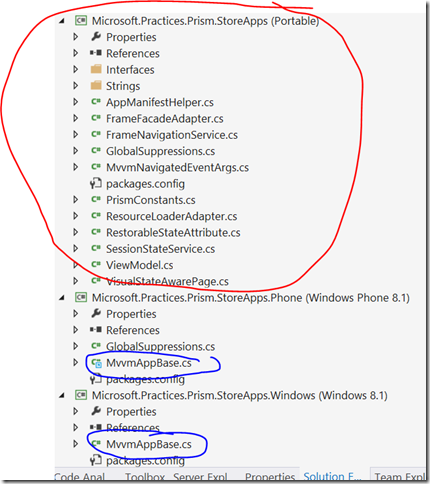
Task: Click the Portable project C# icon
Action: coord(81,21)
